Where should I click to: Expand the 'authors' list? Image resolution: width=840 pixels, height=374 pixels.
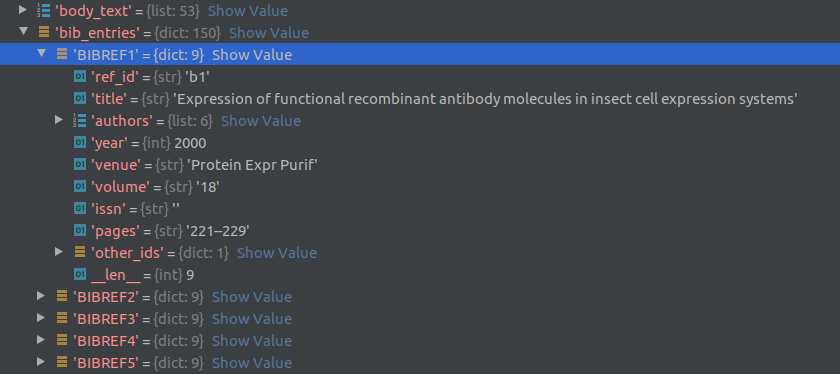[x=59, y=119]
